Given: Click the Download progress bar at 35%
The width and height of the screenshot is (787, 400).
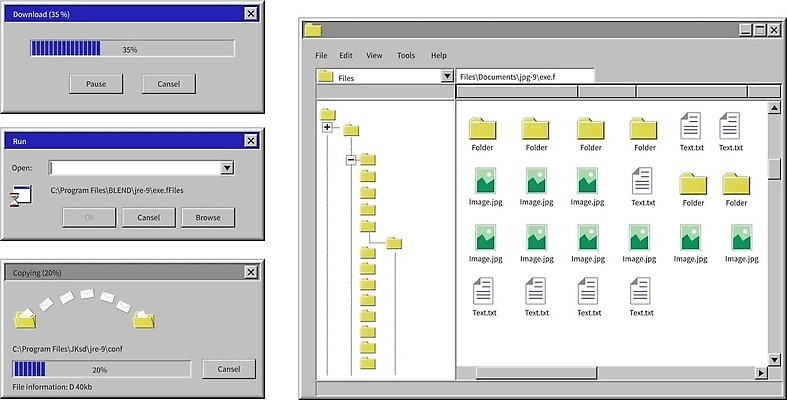Looking at the screenshot, I should click(x=132, y=48).
